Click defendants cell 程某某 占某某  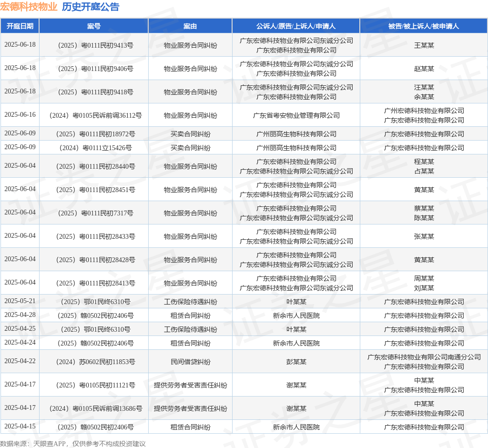424,166
